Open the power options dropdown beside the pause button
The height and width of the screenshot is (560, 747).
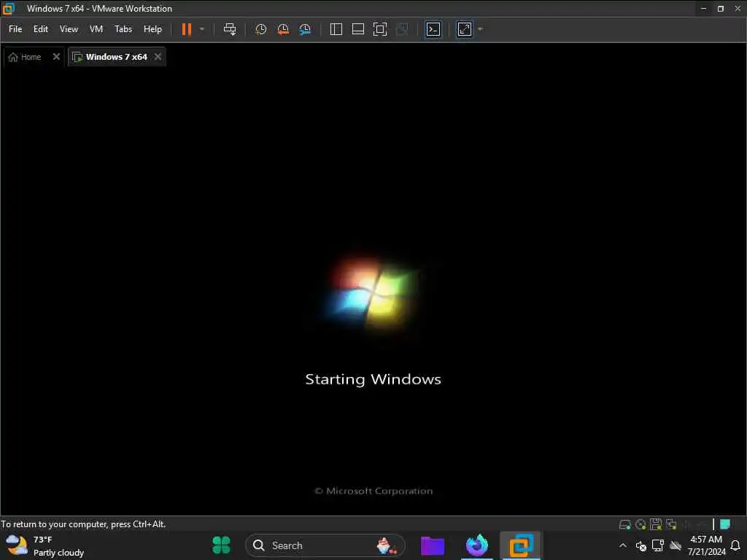pos(202,29)
